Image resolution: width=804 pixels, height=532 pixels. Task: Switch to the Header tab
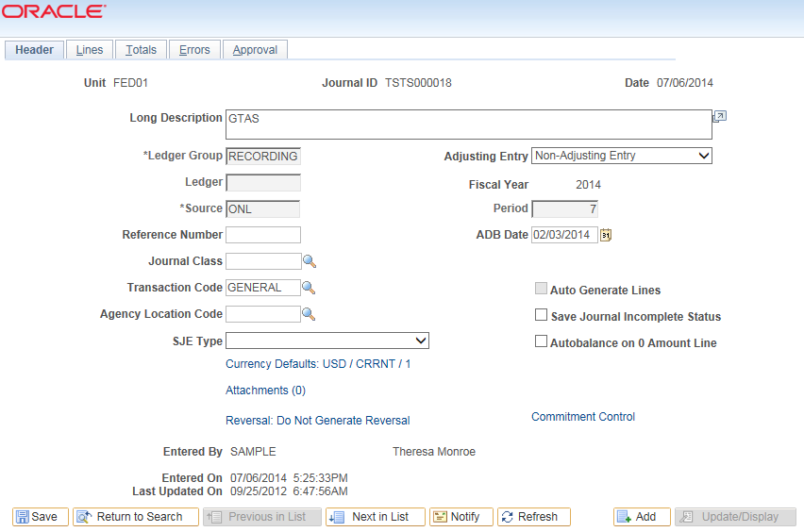(x=34, y=50)
